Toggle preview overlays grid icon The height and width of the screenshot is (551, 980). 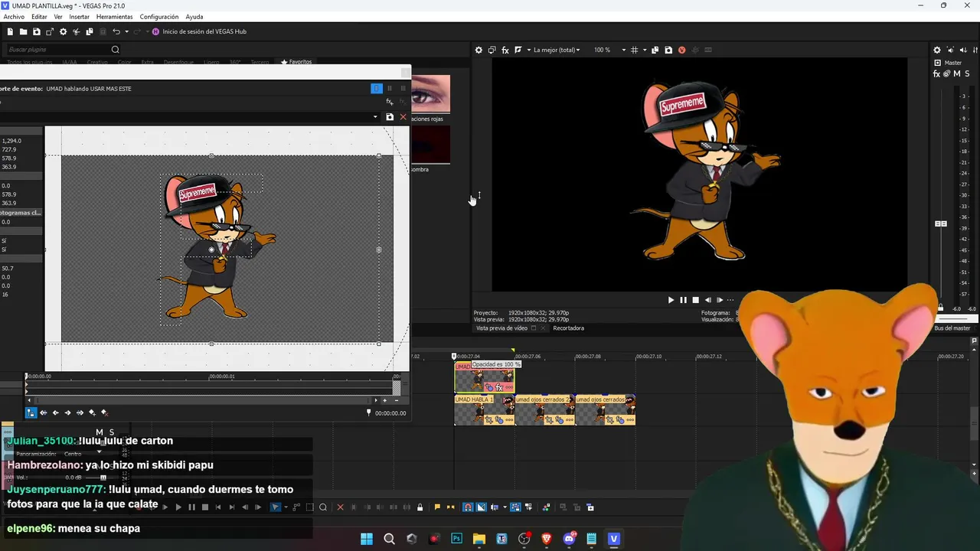(634, 50)
